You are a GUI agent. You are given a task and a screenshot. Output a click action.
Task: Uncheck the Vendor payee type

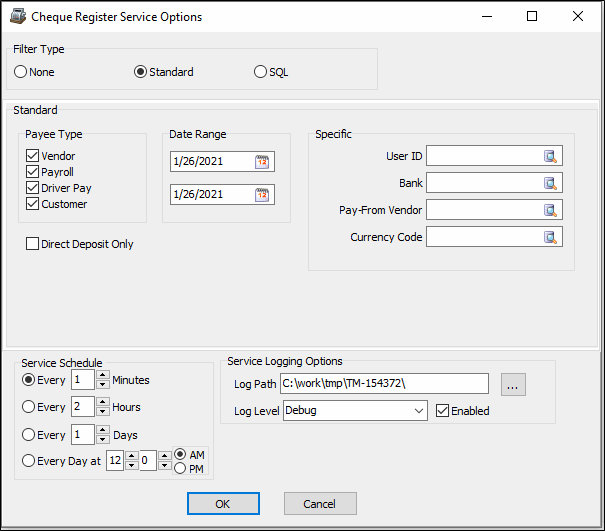(x=33, y=156)
